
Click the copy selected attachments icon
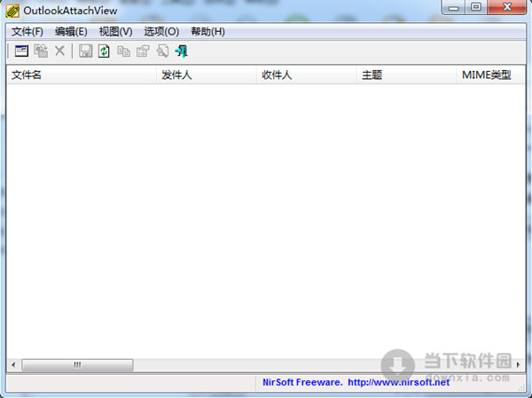(x=41, y=51)
